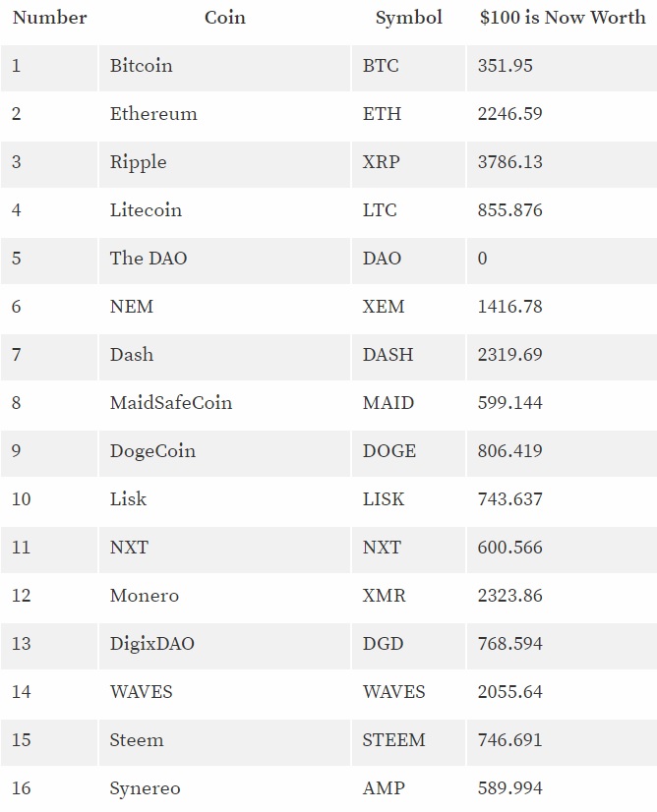This screenshot has height=812, width=657.
Task: Select The DAO coin name cell
Action: coord(149,259)
